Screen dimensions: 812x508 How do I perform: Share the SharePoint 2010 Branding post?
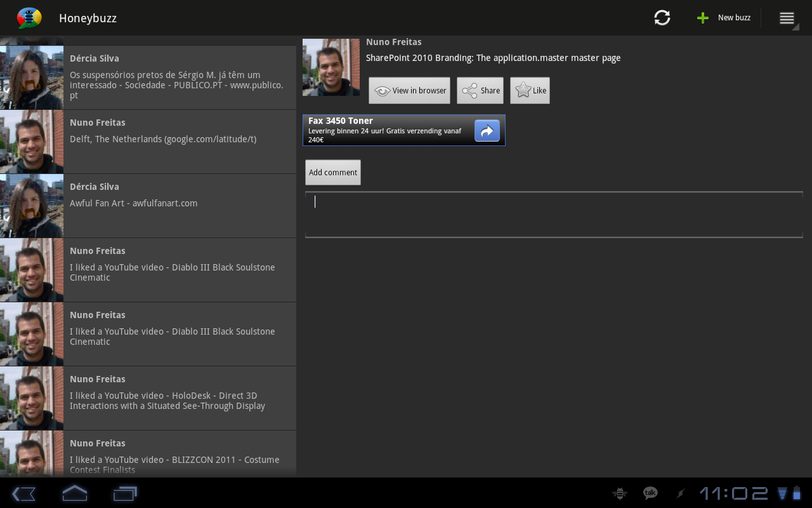click(x=480, y=91)
